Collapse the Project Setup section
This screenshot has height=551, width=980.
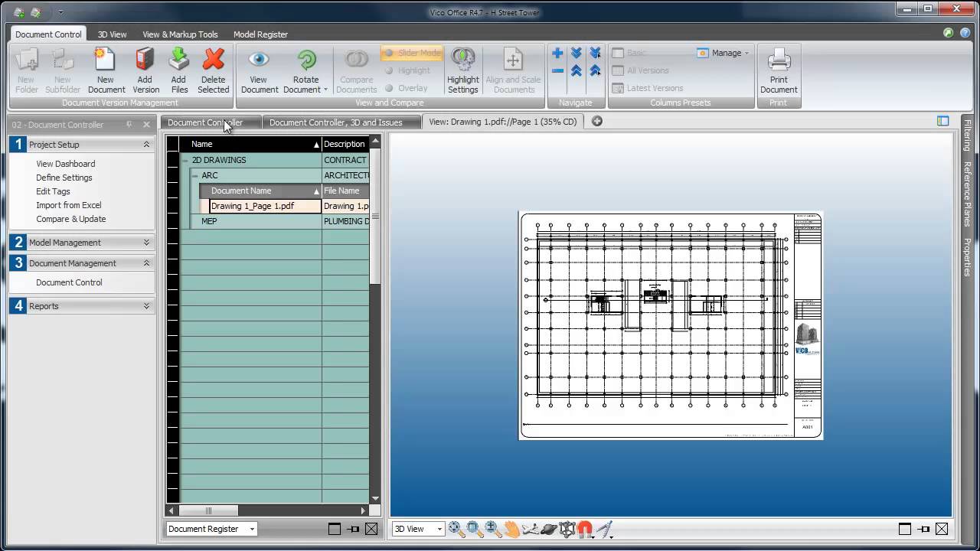pyautogui.click(x=146, y=145)
